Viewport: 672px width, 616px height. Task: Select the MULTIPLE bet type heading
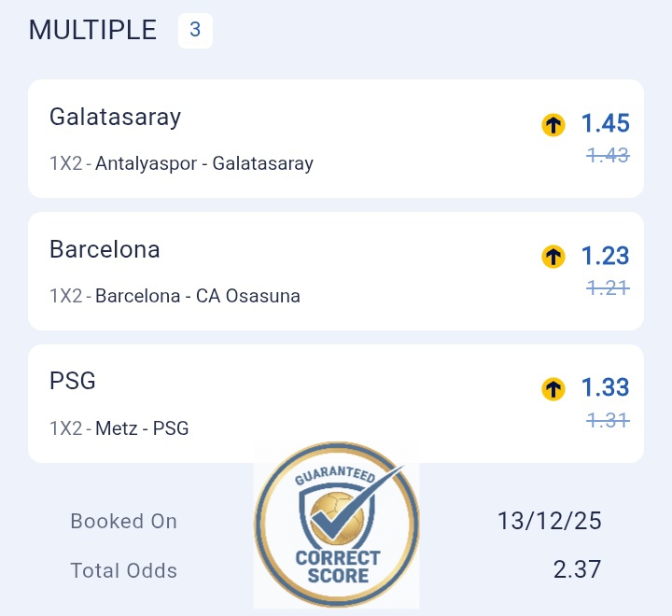click(x=92, y=30)
